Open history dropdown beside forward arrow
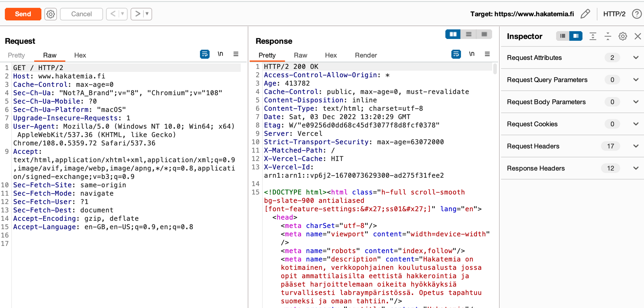This screenshot has height=308, width=644. point(147,14)
